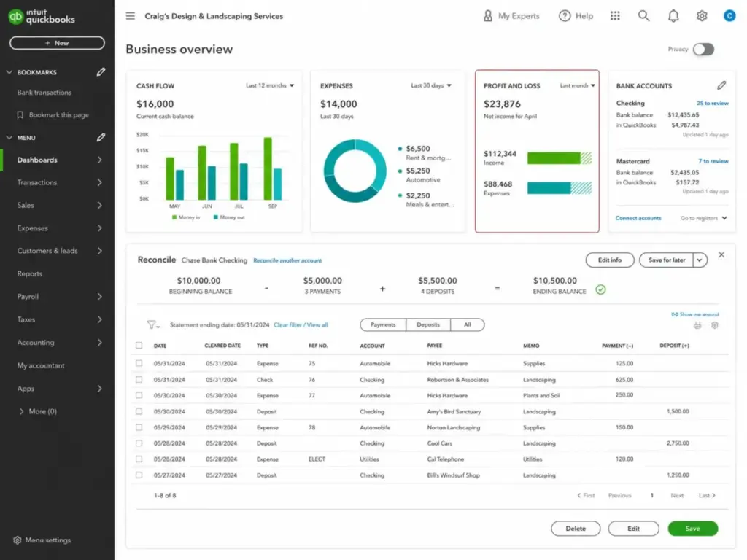Click the green Income bar
Screen dimensions: 747x560
coord(560,158)
